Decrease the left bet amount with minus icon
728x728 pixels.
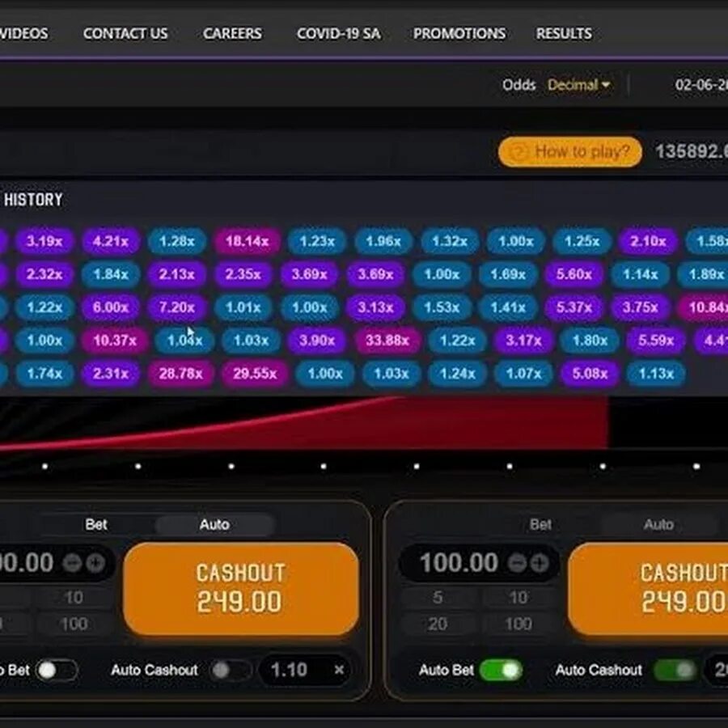[x=72, y=563]
